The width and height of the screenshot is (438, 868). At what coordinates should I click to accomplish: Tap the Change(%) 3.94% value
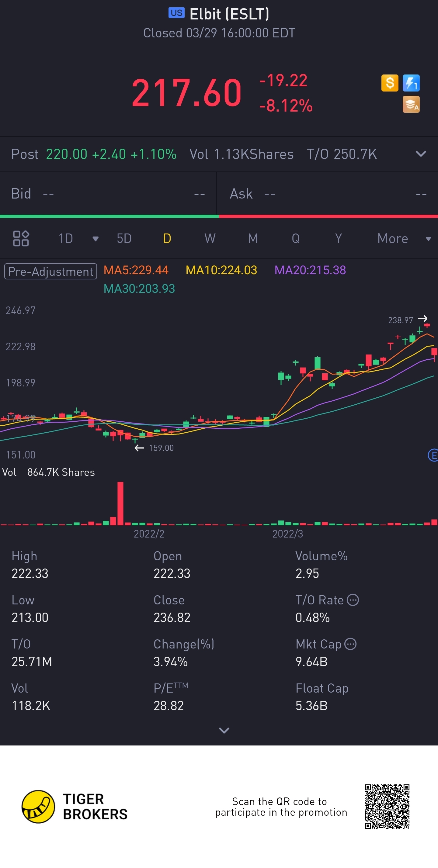[x=171, y=662]
